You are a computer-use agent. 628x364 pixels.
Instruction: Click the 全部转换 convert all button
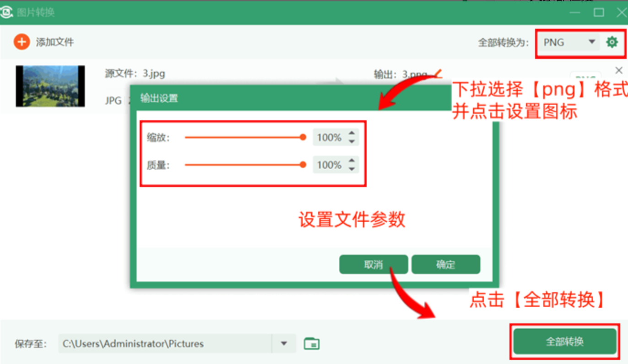tap(565, 342)
